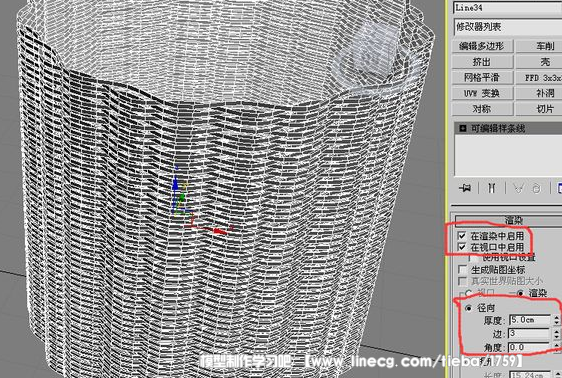Screen dimensions: 562x378
Task: Collapse the 渲染 rollout header
Action: (x=508, y=220)
